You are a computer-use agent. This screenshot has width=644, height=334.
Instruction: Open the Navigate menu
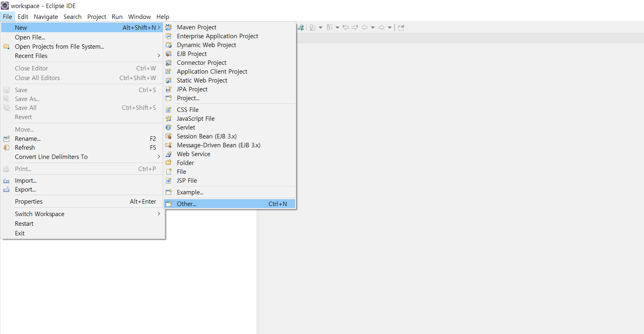(46, 16)
